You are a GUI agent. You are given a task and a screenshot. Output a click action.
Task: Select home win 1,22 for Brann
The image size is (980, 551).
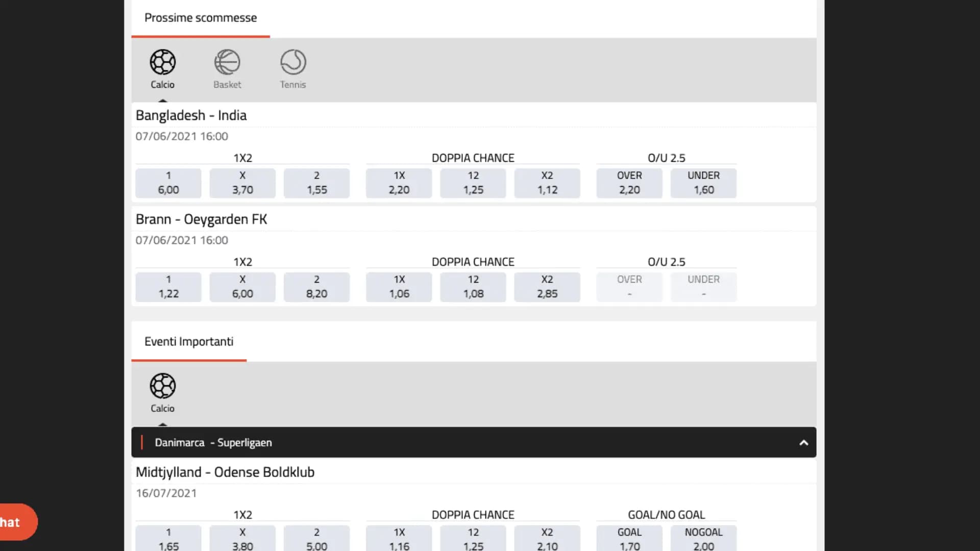coord(168,287)
